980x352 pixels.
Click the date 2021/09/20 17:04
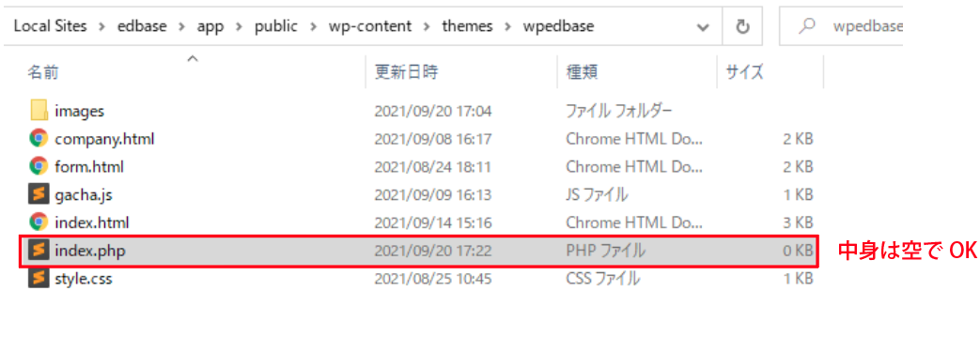(433, 112)
